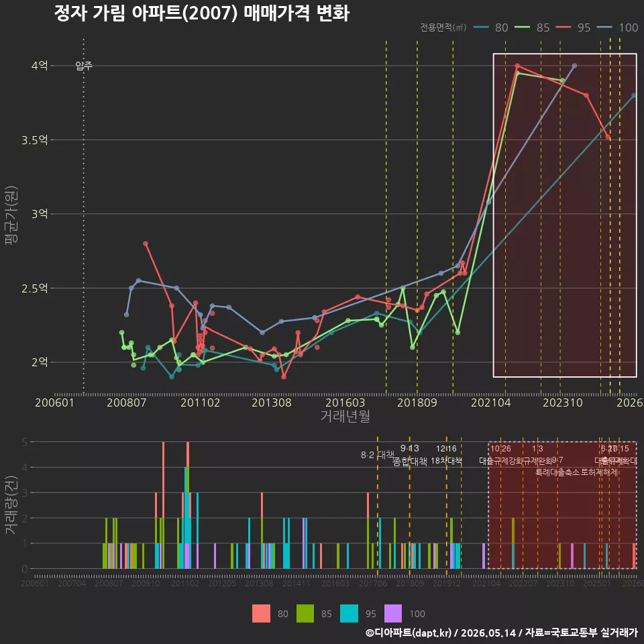Click 201411 on the volume chart x-axis
This screenshot has height=644, width=644.
coord(297,583)
